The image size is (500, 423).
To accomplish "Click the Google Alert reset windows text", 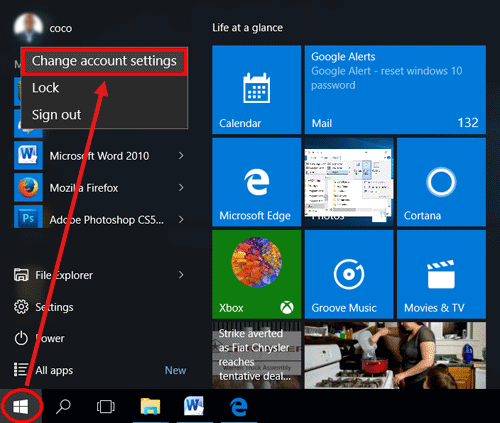I will 387,78.
